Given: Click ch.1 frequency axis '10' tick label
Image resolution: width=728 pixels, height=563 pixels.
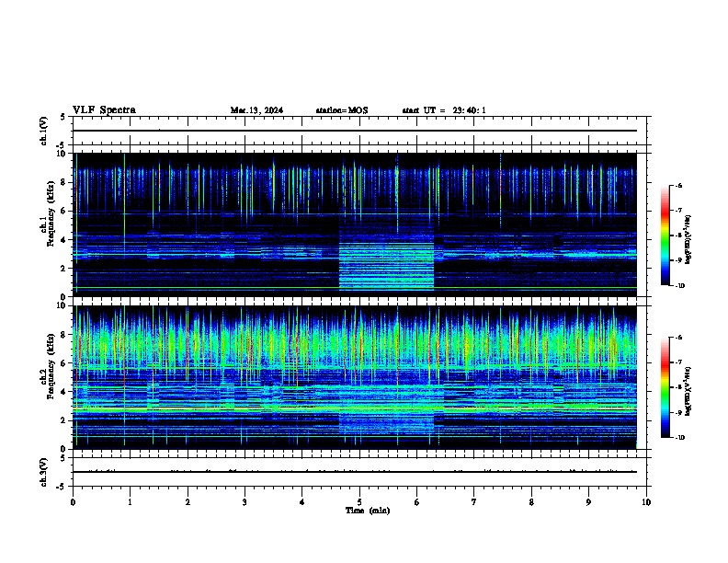Looking at the screenshot, I should 64,154.
